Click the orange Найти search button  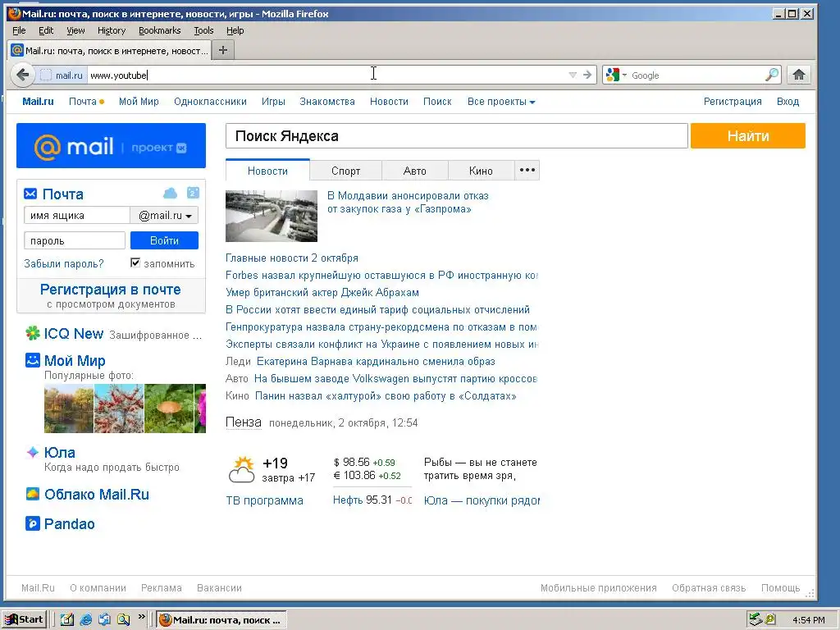748,136
